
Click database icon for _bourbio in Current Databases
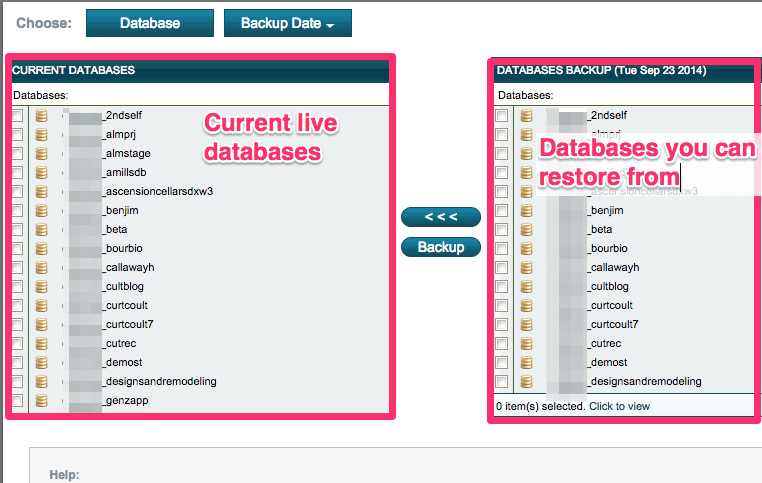tap(42, 248)
